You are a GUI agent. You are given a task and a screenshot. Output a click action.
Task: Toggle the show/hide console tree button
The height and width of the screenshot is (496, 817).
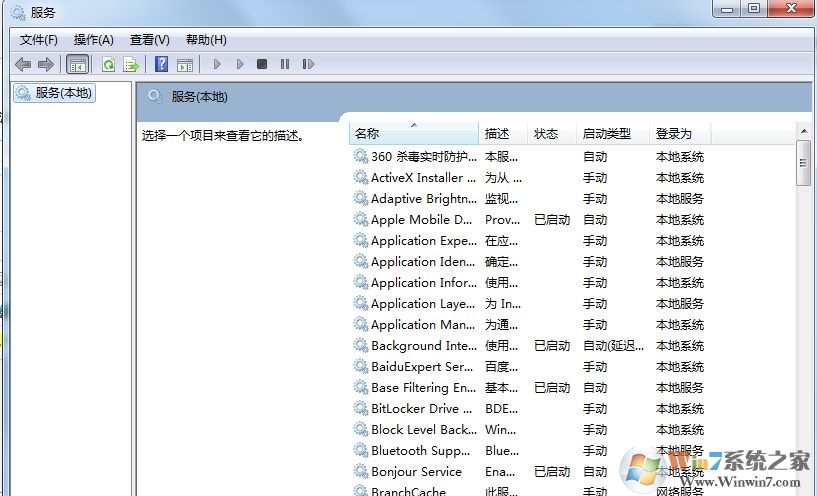(77, 65)
